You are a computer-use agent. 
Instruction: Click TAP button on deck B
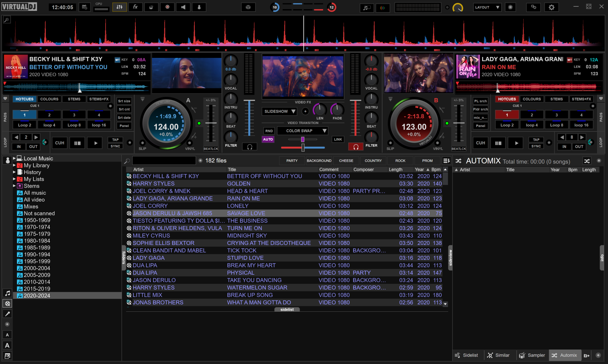click(x=536, y=140)
